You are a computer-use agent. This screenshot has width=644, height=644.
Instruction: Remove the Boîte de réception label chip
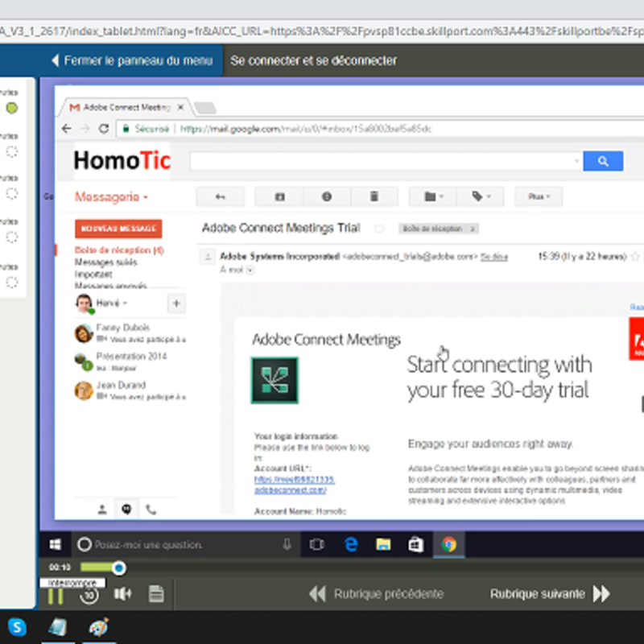pos(473,229)
